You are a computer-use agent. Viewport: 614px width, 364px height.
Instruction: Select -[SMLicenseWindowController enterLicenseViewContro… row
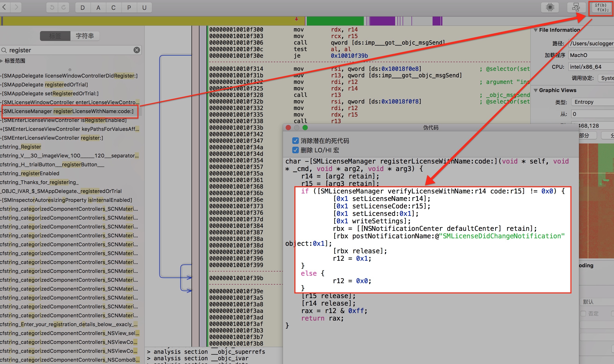(70, 102)
